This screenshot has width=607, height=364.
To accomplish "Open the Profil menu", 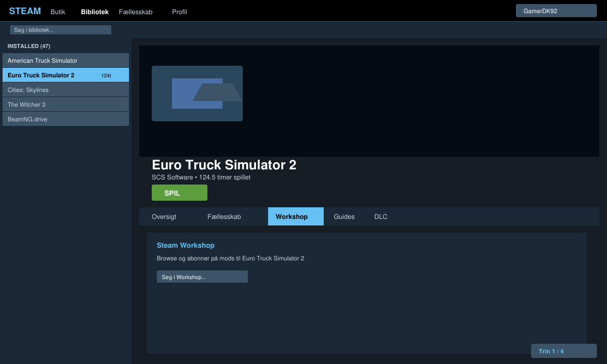I will (x=180, y=12).
